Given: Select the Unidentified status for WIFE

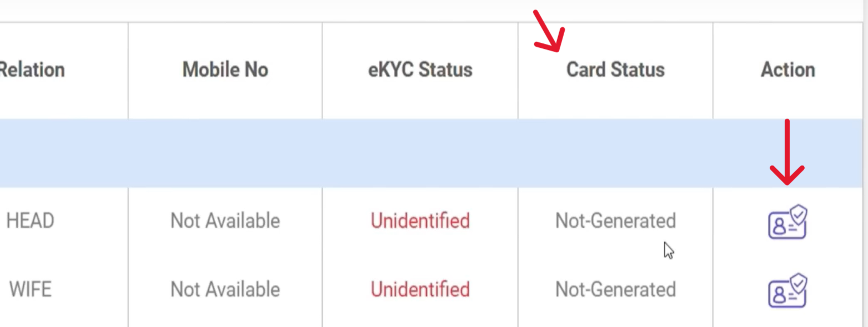Looking at the screenshot, I should (420, 289).
